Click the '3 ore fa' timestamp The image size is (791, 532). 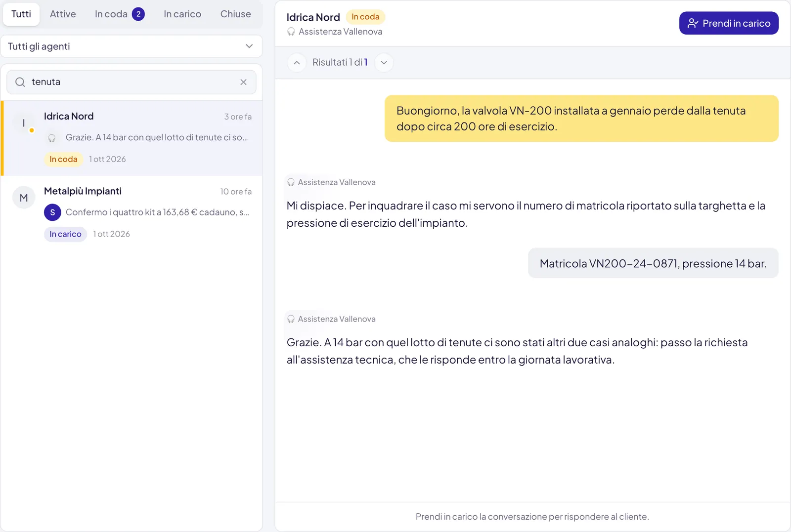238,117
